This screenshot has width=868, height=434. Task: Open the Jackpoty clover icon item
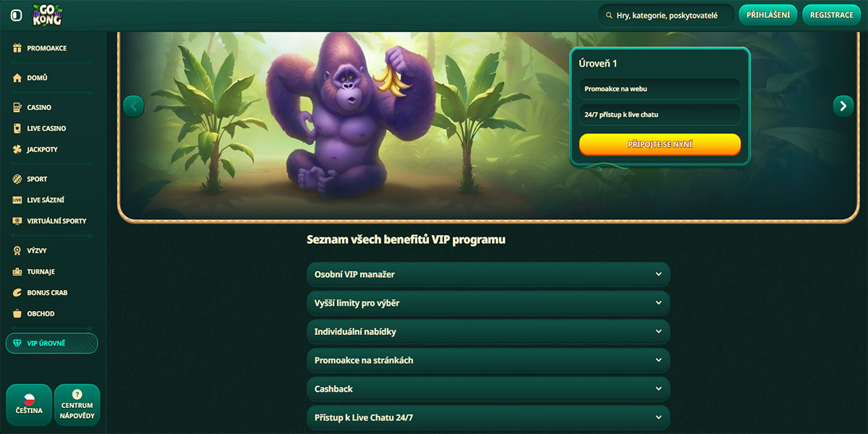[17, 149]
